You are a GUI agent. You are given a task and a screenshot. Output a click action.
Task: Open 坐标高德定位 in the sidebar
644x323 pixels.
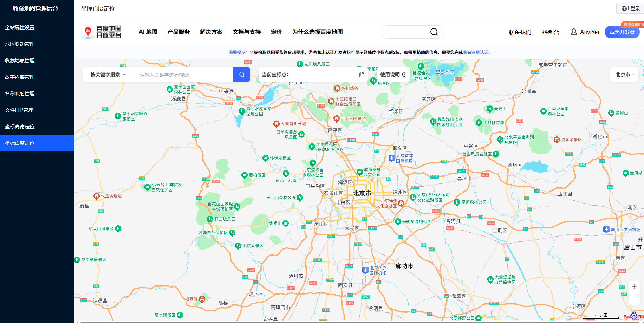37,127
